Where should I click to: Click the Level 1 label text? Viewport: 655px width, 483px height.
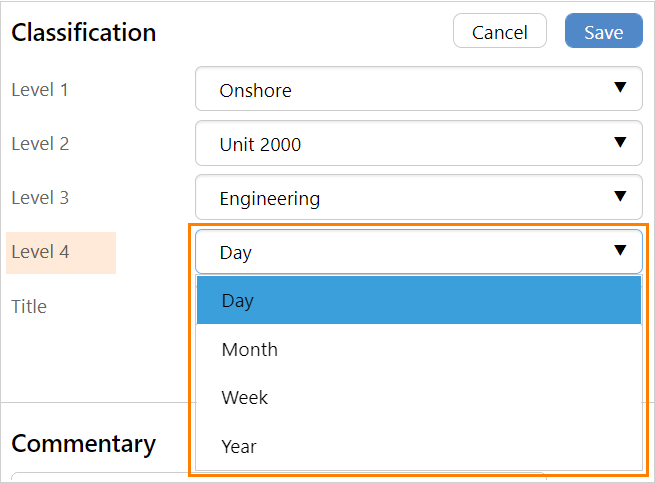[40, 90]
